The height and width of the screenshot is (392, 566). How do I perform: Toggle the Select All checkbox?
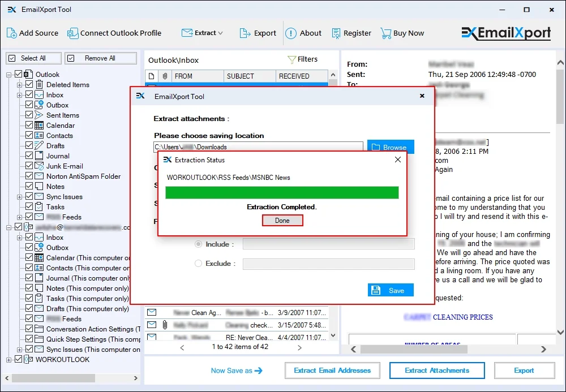pos(11,58)
